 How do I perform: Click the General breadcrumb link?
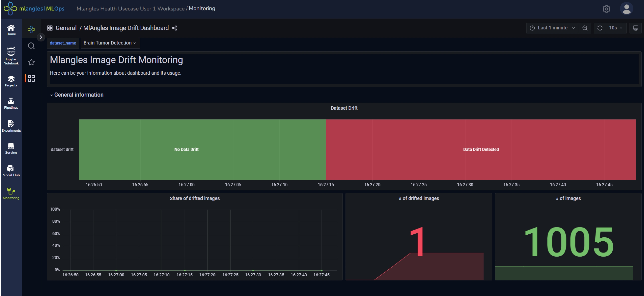(66, 28)
